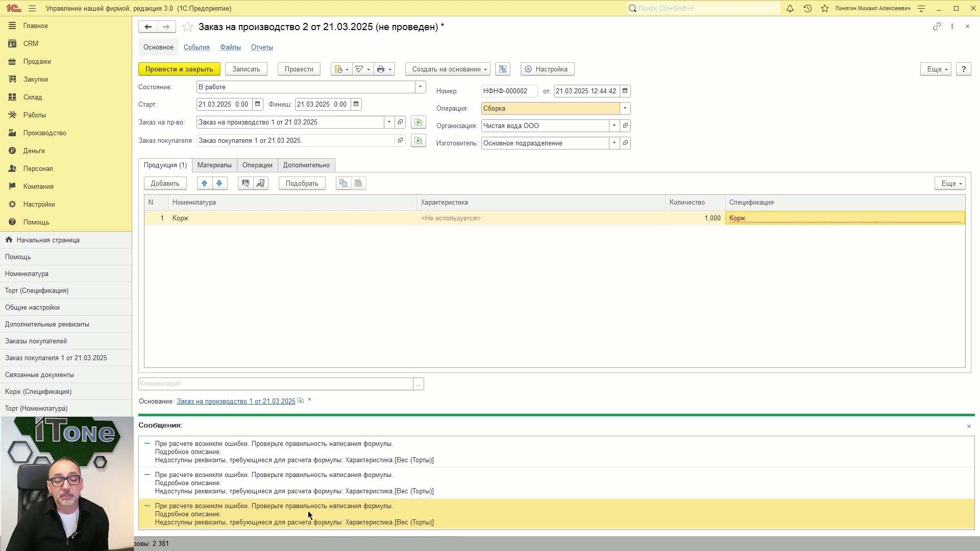
Task: Expand the Изготовитель dropdown arrow
Action: click(x=615, y=143)
